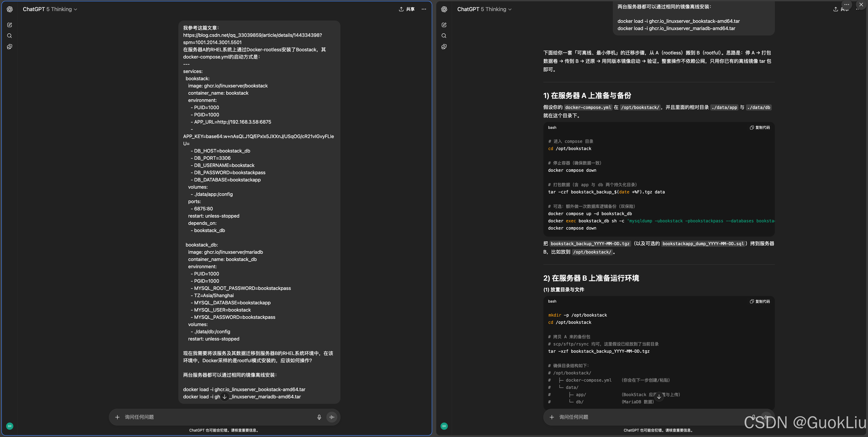Click heading 1) 在服务器 A 上准备与备份
The width and height of the screenshot is (868, 437).
[x=587, y=95]
